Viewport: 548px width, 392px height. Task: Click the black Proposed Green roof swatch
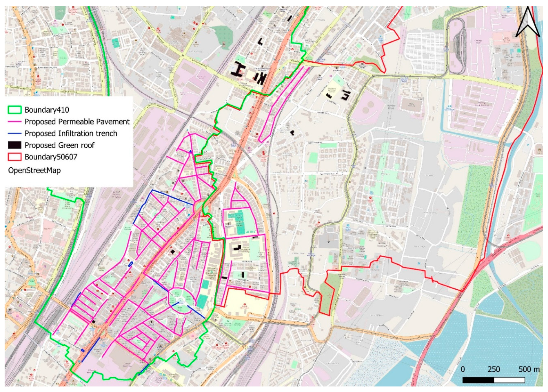pyautogui.click(x=15, y=145)
